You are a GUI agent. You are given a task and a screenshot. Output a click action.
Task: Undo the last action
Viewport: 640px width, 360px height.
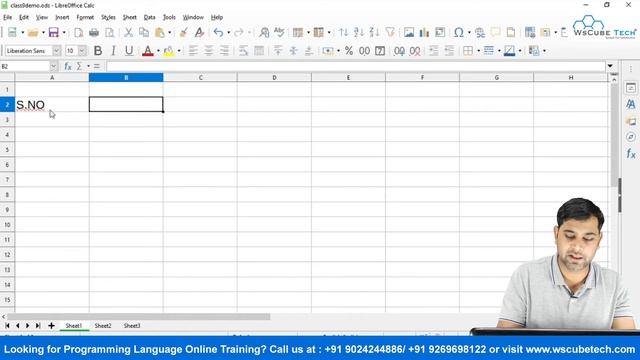point(218,32)
